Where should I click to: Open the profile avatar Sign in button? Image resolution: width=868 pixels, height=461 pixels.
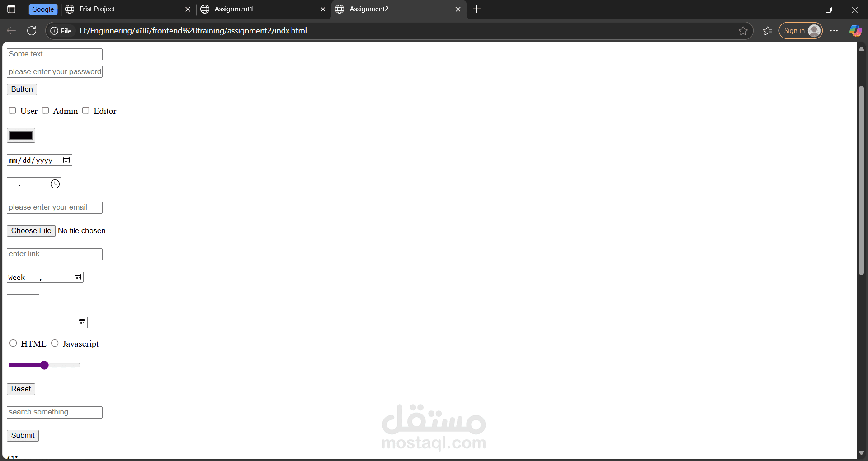801,31
